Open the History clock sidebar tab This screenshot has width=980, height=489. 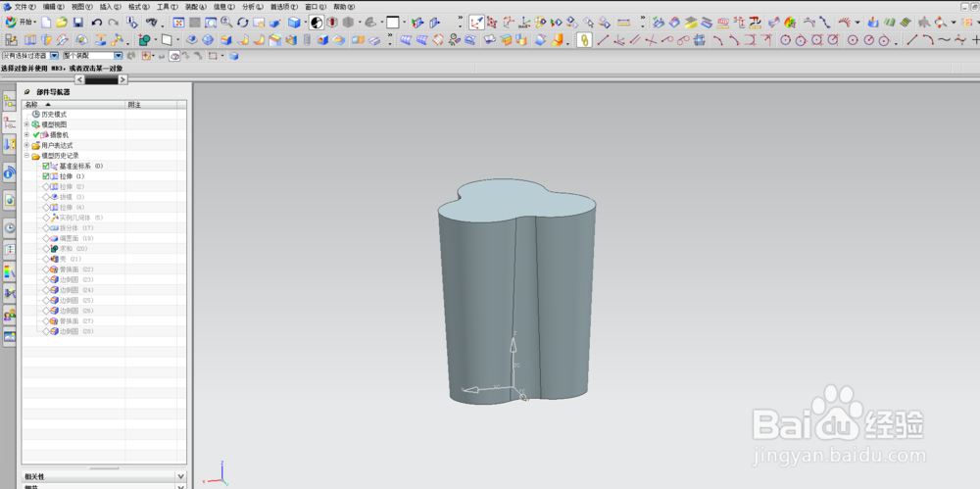coord(10,227)
